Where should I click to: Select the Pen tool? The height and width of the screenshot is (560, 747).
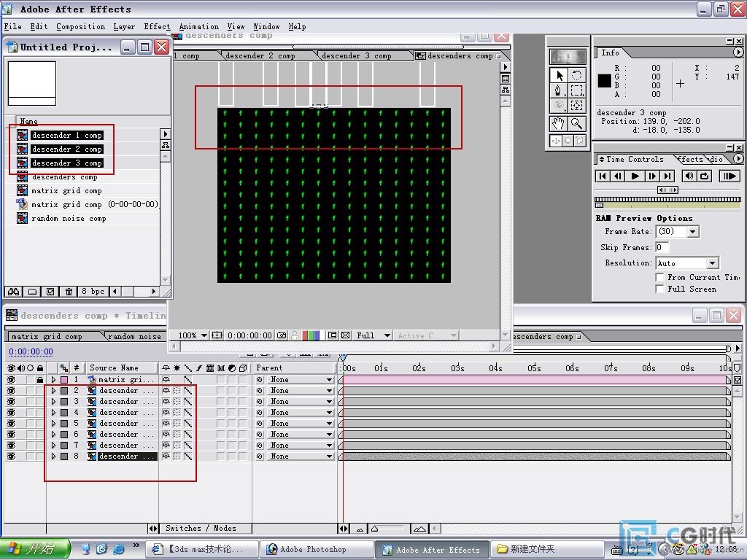click(x=558, y=90)
